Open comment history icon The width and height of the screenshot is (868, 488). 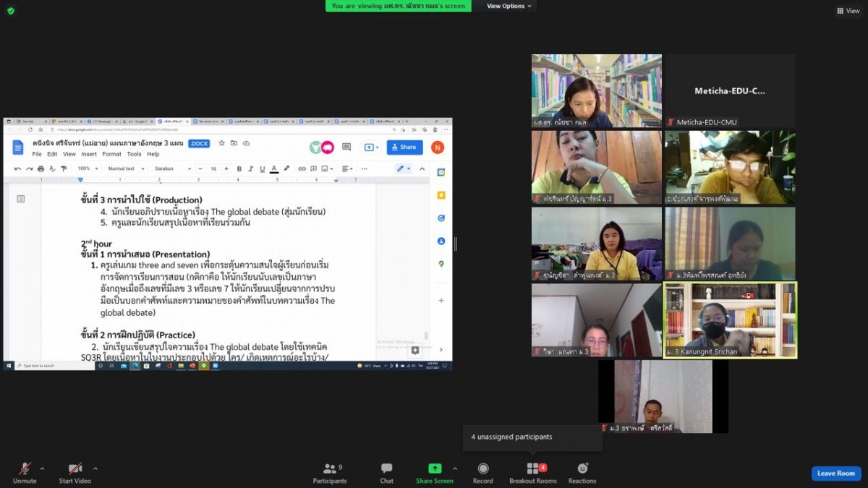(x=346, y=147)
